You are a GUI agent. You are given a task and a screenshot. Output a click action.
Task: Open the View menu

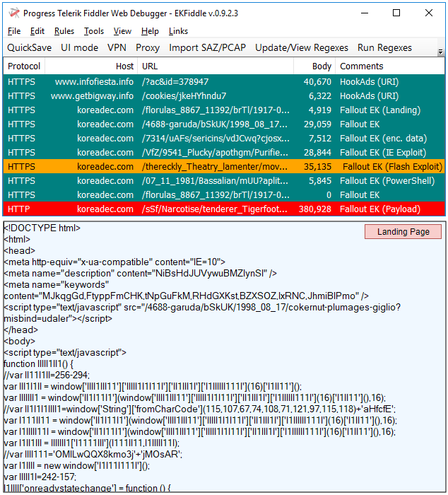coord(122,31)
